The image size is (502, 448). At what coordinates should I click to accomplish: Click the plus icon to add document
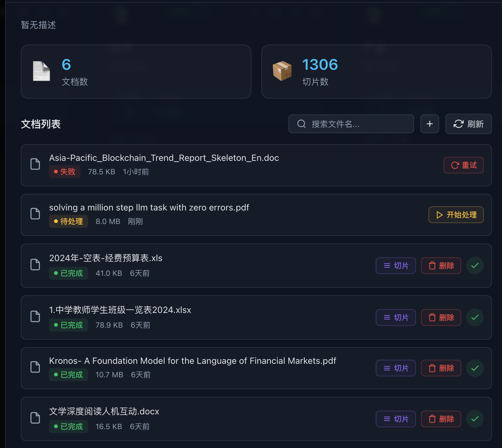429,124
